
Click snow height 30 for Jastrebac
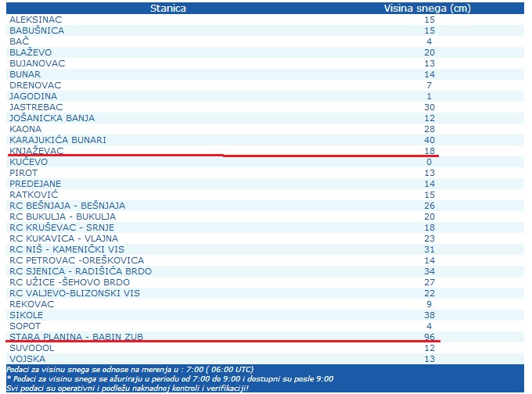(x=430, y=107)
